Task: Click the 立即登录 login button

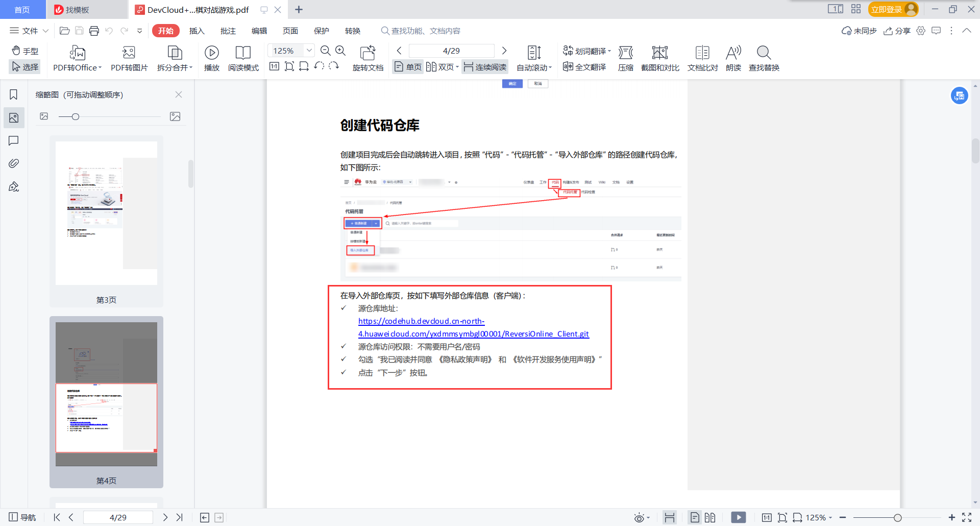Action: [887, 9]
